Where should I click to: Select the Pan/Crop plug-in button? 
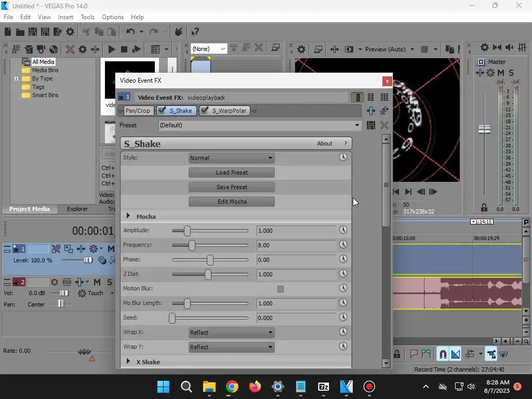tap(137, 111)
